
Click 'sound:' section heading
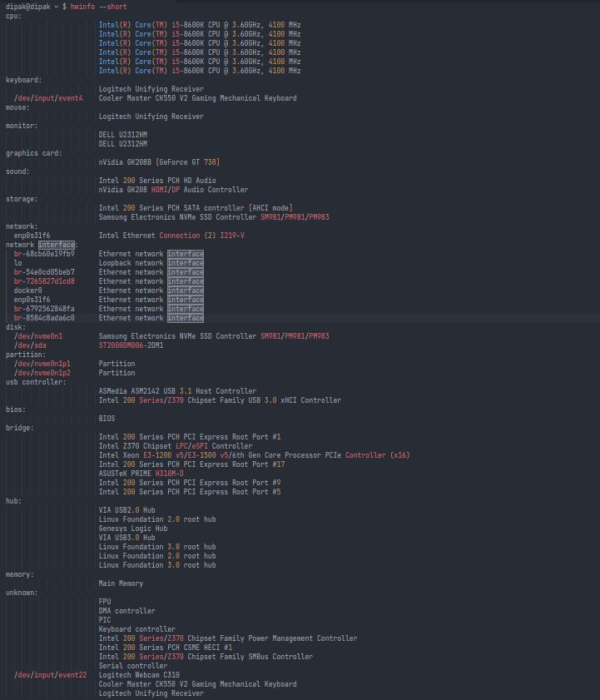(17, 171)
